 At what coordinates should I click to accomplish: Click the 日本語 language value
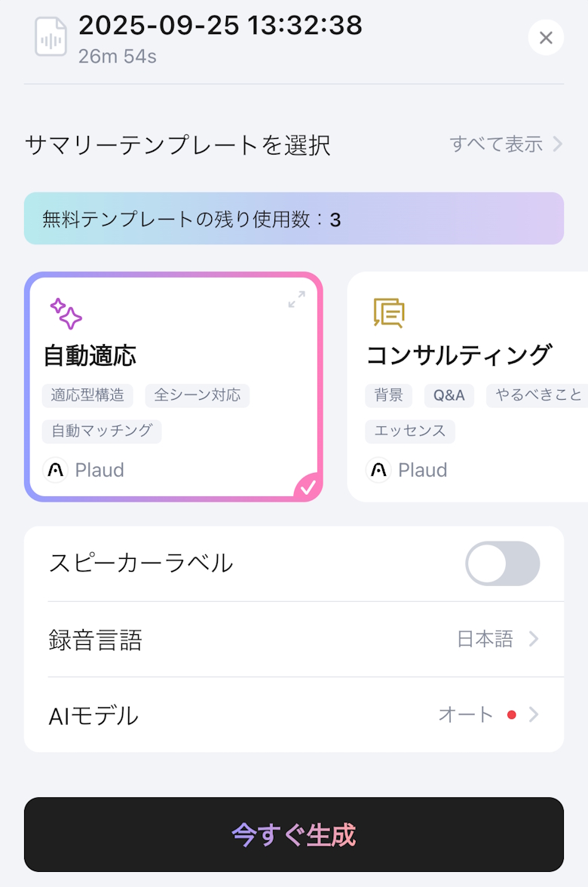tap(485, 640)
